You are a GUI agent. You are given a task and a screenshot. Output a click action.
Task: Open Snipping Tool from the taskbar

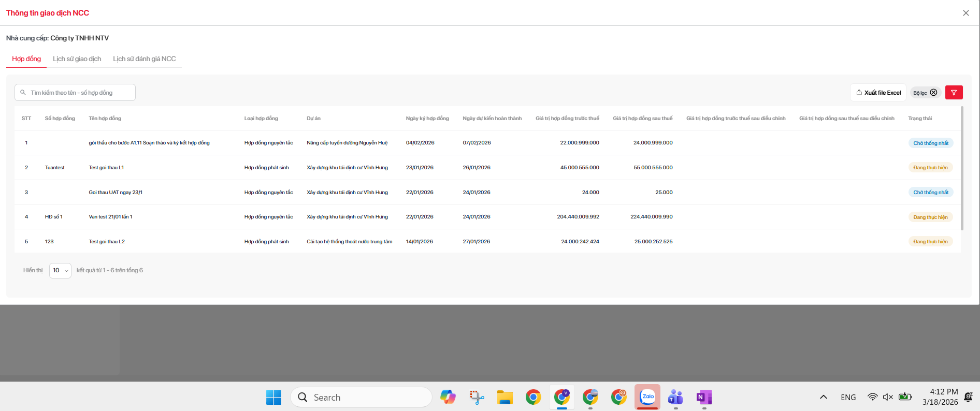pyautogui.click(x=477, y=397)
